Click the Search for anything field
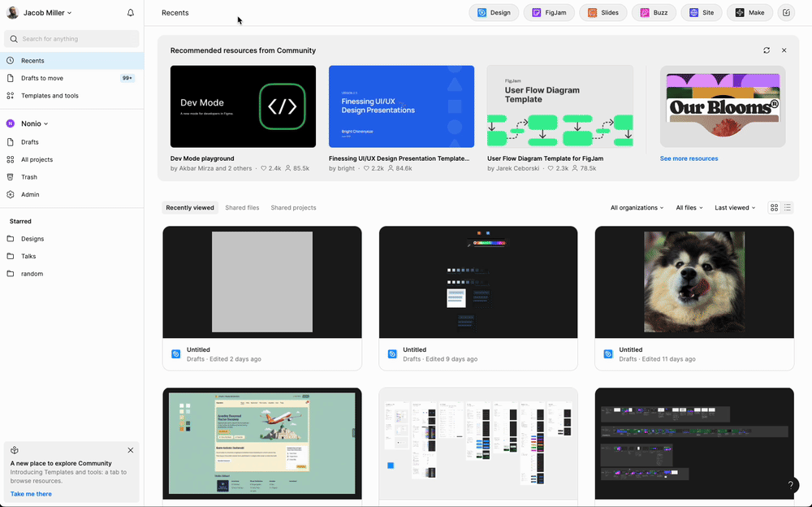 tap(73, 39)
